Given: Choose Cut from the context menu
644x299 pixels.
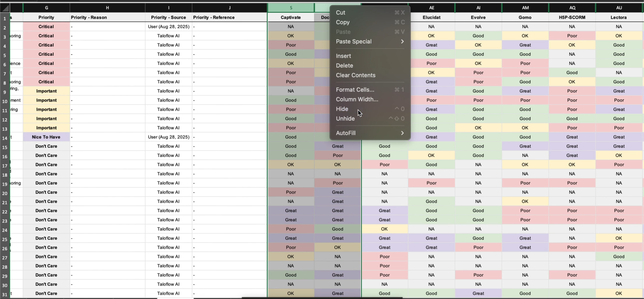Looking at the screenshot, I should point(340,13).
